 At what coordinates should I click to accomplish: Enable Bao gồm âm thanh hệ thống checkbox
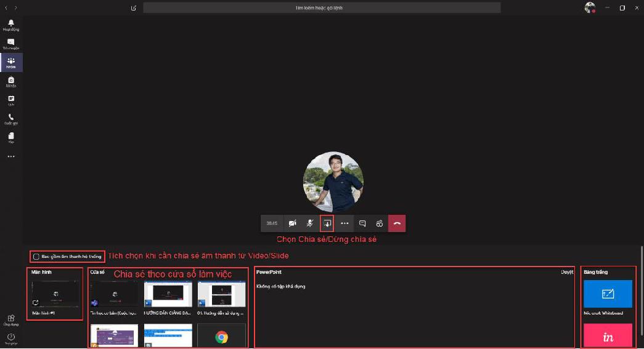[x=36, y=256]
